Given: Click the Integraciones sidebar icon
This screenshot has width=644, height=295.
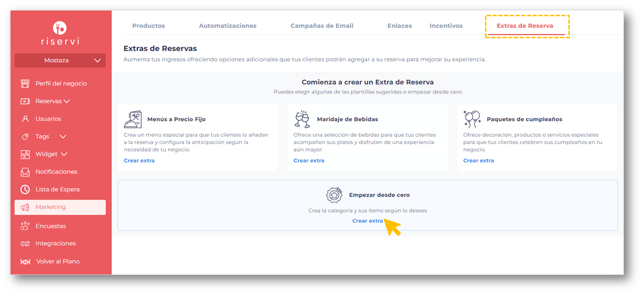Looking at the screenshot, I should pos(25,244).
